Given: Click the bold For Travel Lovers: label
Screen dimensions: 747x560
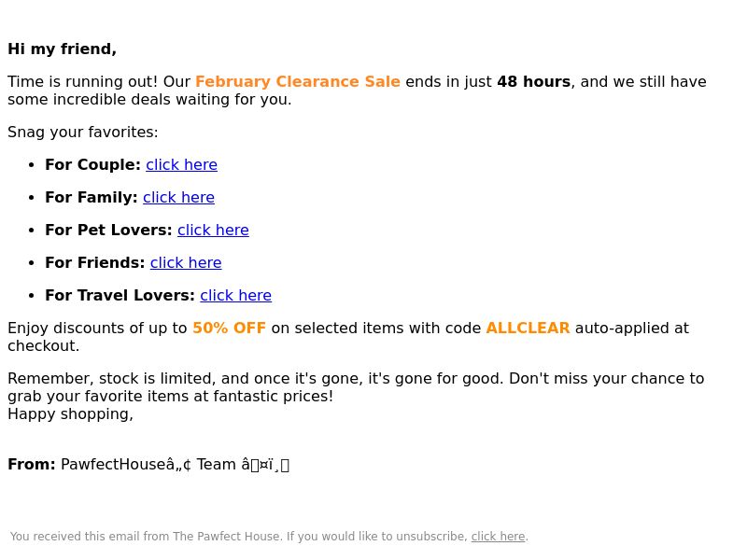Looking at the screenshot, I should pyautogui.click(x=120, y=296).
